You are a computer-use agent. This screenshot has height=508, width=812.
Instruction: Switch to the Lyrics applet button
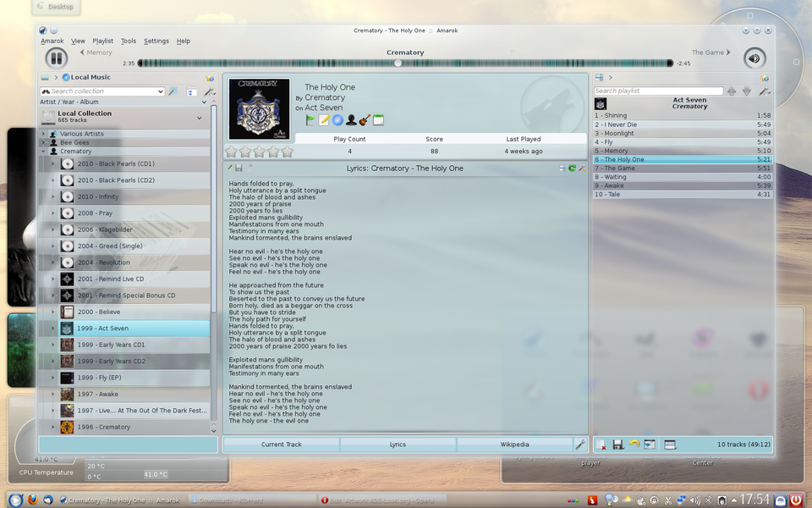398,444
